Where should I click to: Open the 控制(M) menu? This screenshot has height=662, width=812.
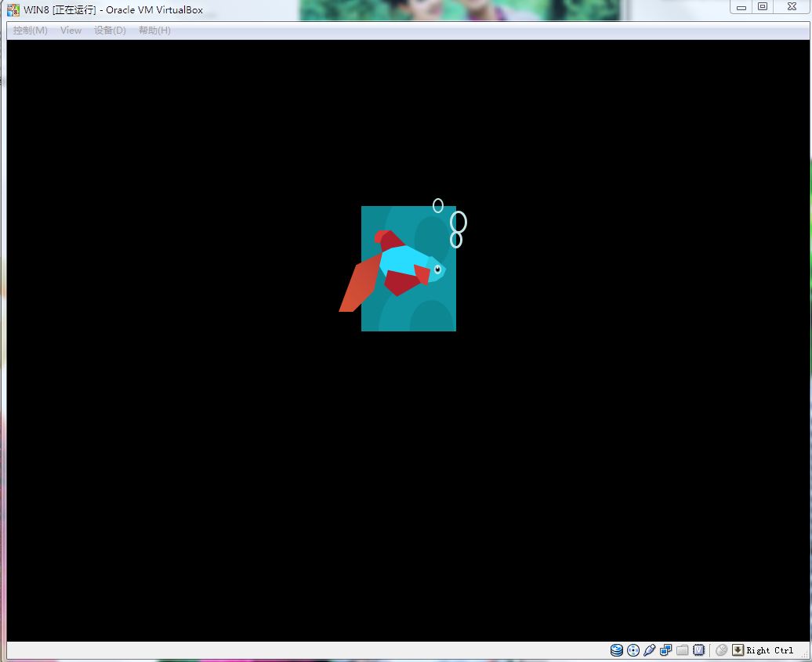click(x=31, y=31)
